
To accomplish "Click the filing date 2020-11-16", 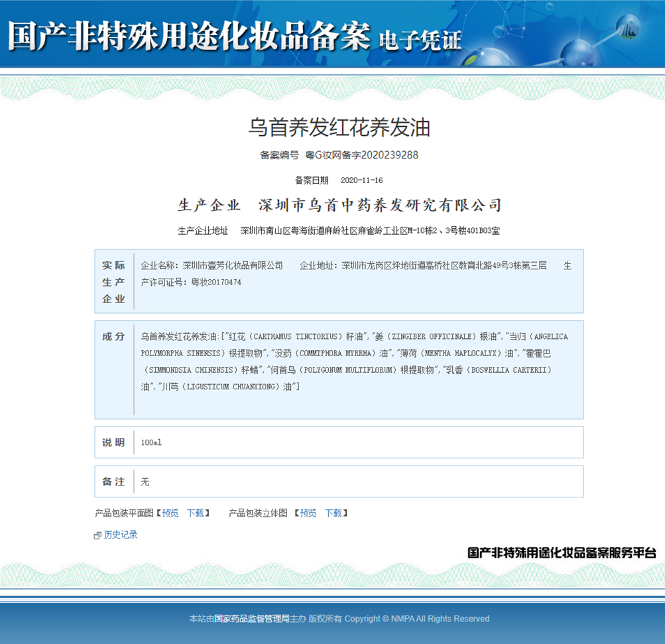I will [x=362, y=180].
